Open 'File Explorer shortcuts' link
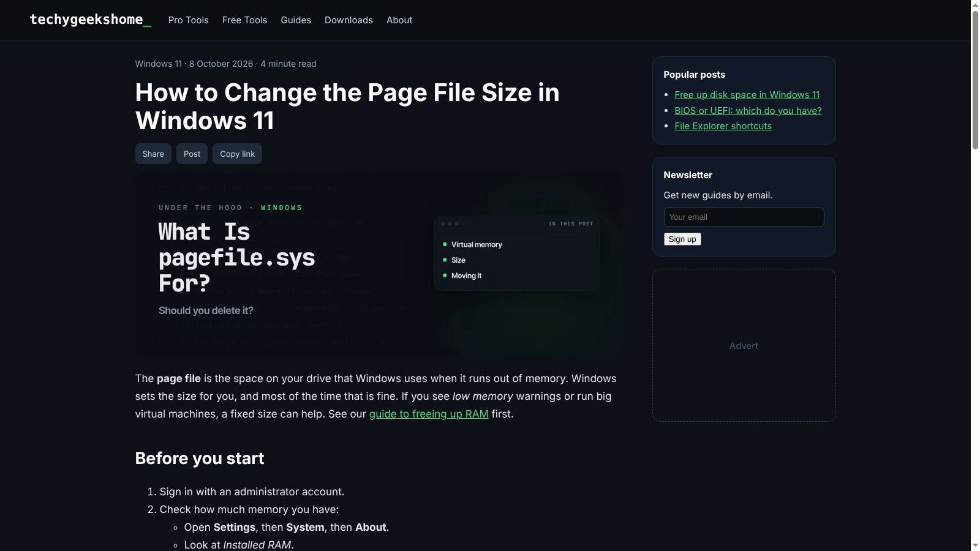 coord(723,126)
